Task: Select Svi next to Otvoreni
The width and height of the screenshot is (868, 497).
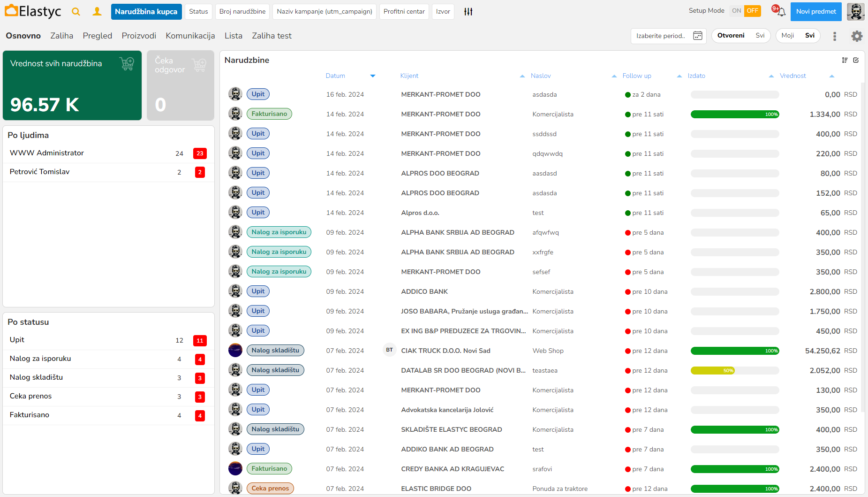Action: point(760,36)
